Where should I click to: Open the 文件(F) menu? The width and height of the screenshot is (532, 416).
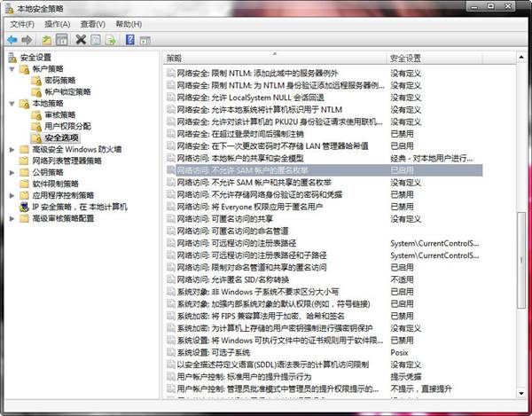22,24
